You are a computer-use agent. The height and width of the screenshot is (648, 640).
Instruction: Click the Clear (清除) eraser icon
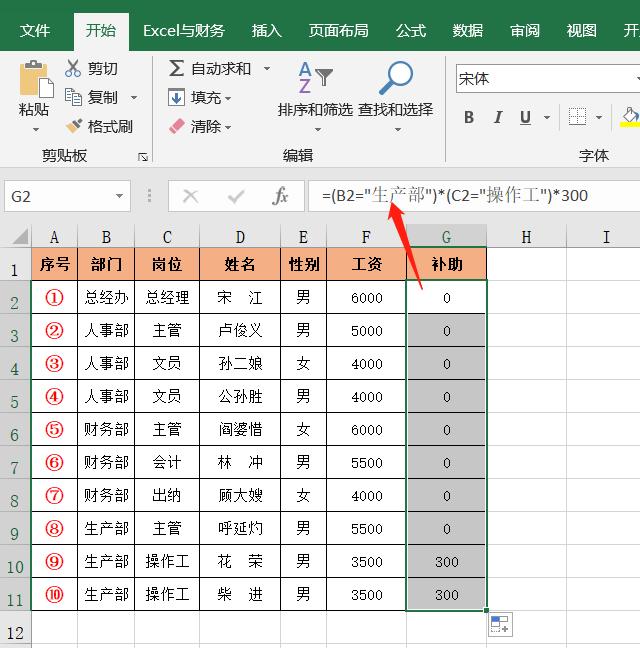click(177, 126)
